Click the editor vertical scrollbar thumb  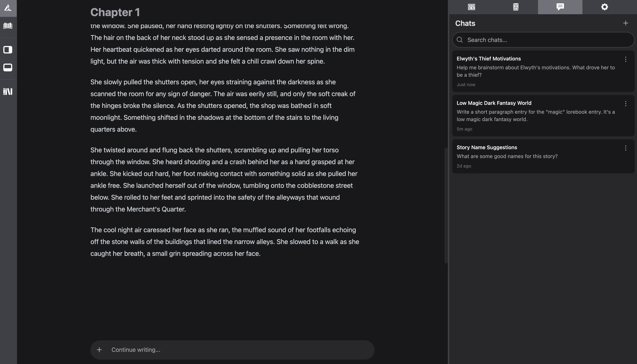446,205
